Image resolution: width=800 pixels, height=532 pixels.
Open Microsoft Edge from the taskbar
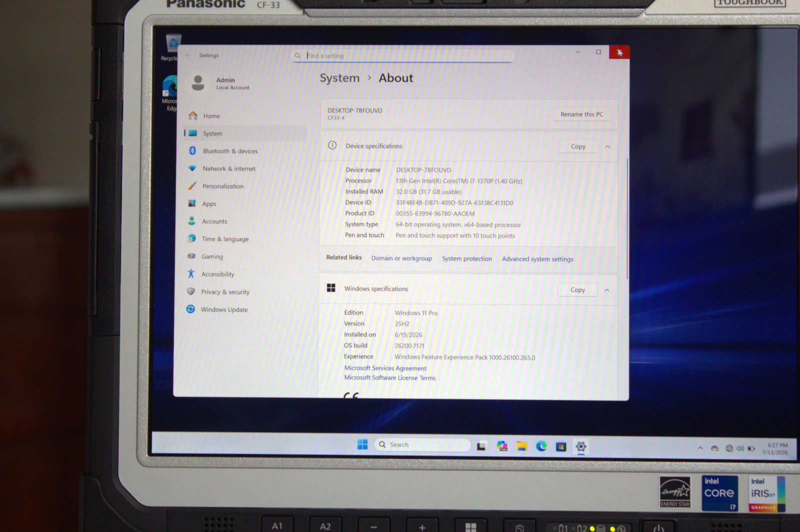pyautogui.click(x=541, y=446)
